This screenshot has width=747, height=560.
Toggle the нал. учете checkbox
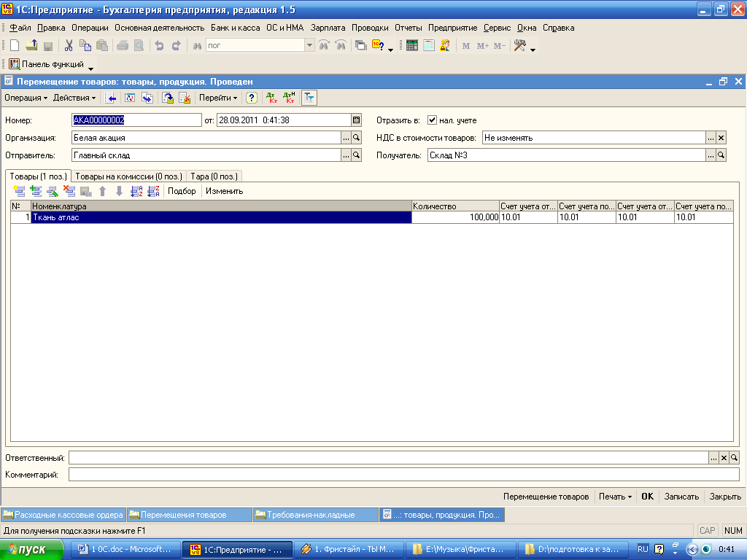tap(432, 120)
